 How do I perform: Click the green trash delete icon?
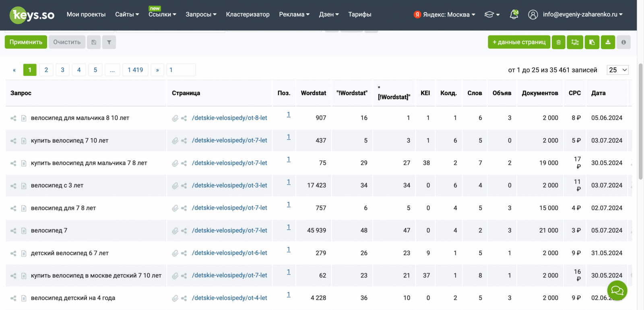pos(558,42)
